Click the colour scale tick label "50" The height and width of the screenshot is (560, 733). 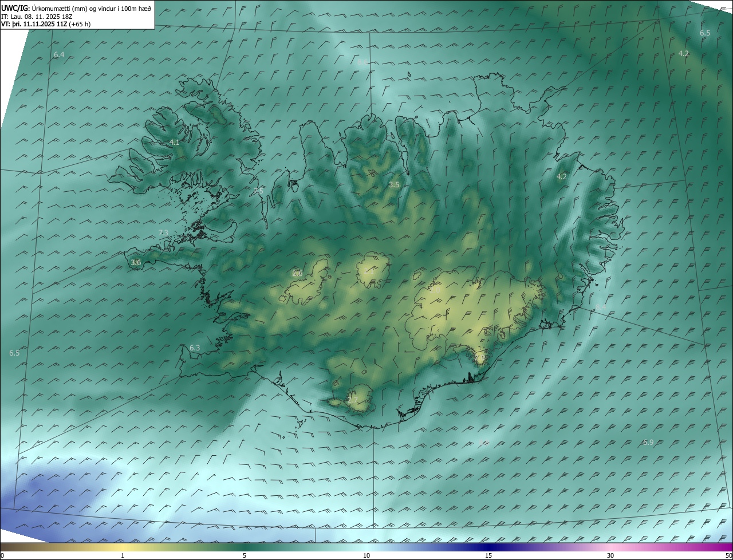coord(728,555)
